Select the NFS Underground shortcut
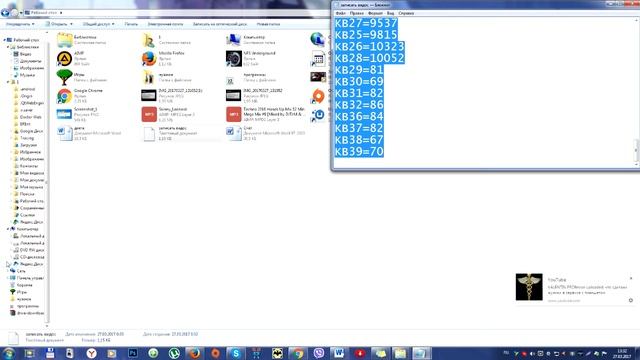The height and width of the screenshot is (360, 640). click(233, 59)
